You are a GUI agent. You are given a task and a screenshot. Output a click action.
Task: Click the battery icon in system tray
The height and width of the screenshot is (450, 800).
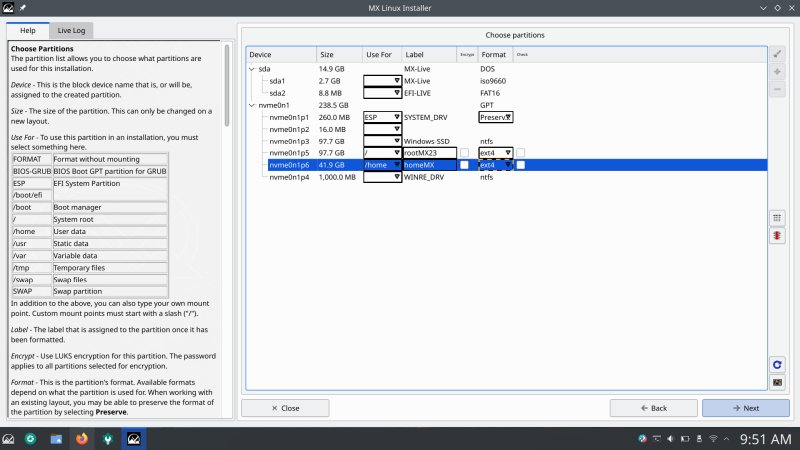(x=685, y=439)
